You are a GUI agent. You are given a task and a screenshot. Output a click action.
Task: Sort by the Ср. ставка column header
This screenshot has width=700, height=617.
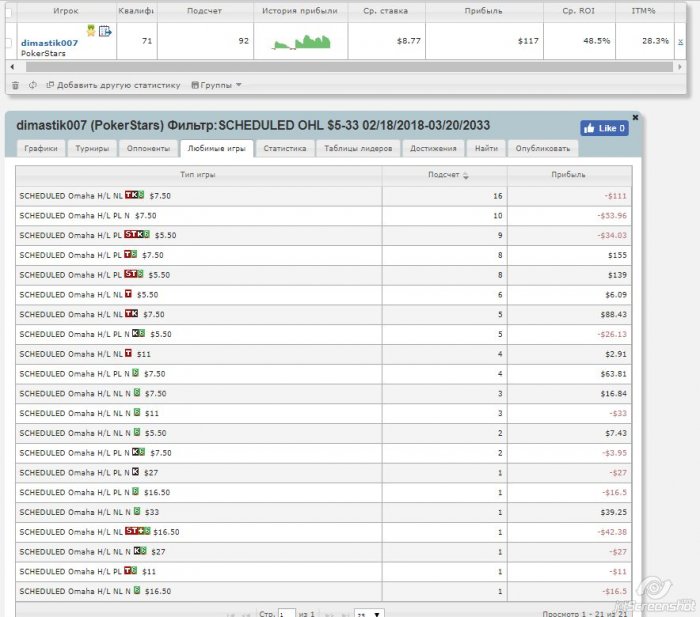pyautogui.click(x=386, y=11)
